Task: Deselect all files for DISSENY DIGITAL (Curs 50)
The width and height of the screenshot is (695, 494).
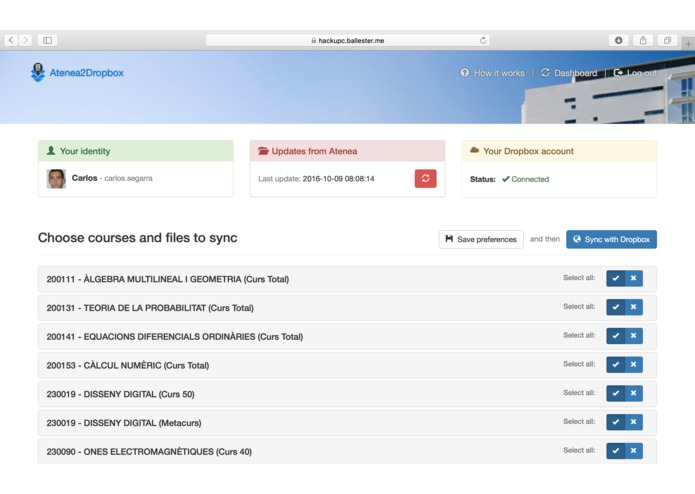Action: point(633,393)
